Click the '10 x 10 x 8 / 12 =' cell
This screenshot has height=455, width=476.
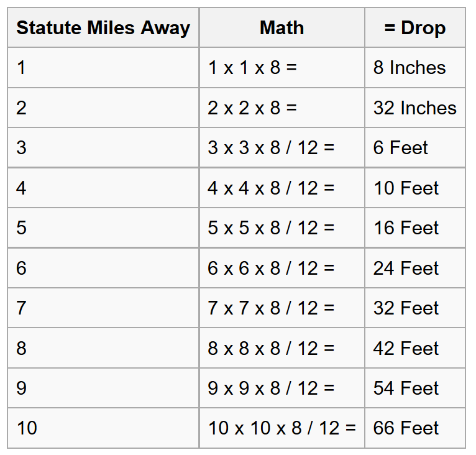click(282, 428)
